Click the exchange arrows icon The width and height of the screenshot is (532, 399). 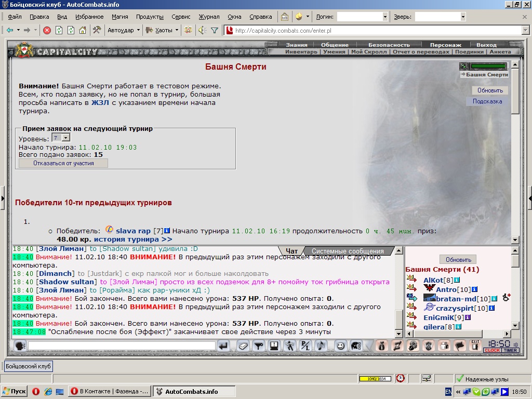click(397, 346)
